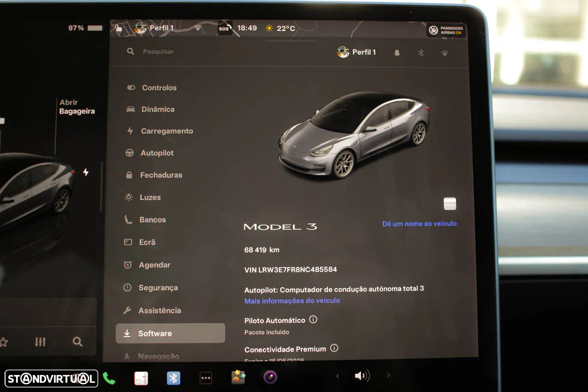
Task: Tap the VIN LRW3E7FR8NC485584 text
Action: [290, 270]
